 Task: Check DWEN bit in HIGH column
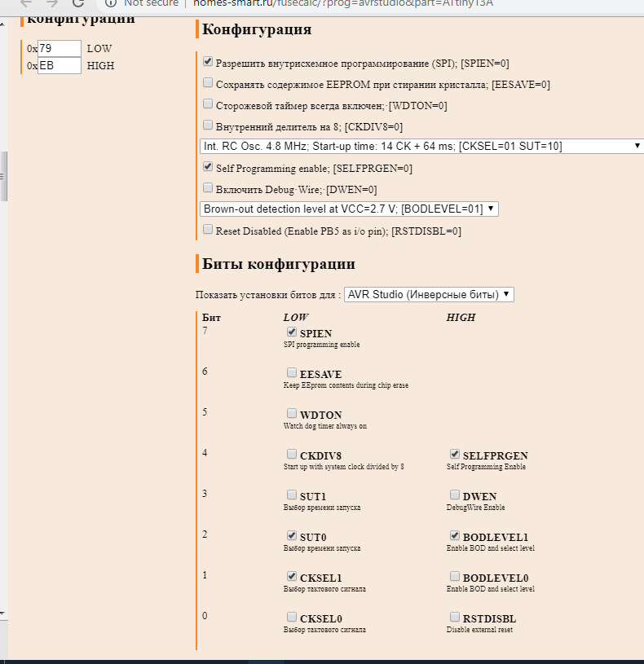tap(455, 495)
